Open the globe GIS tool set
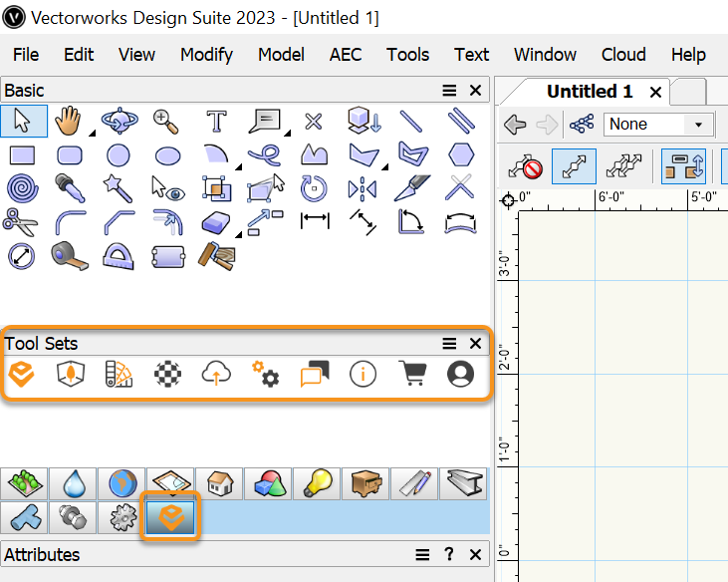The image size is (728, 582). 122,483
